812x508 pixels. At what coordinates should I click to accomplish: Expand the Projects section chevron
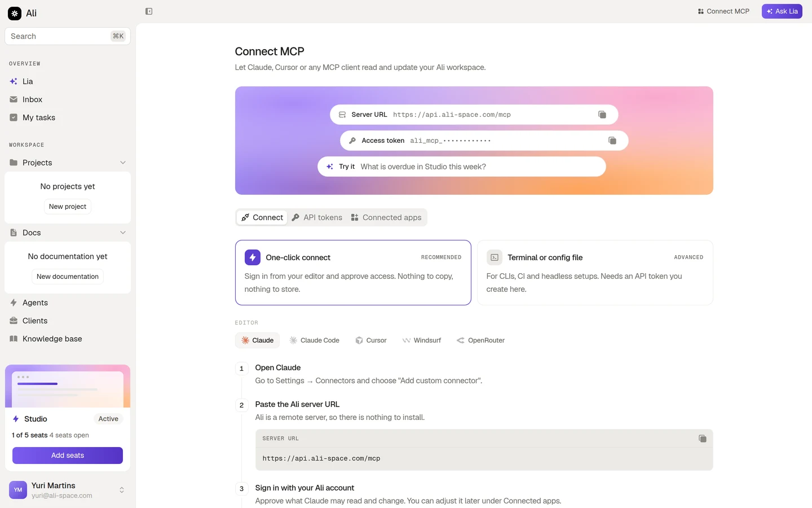tap(123, 163)
